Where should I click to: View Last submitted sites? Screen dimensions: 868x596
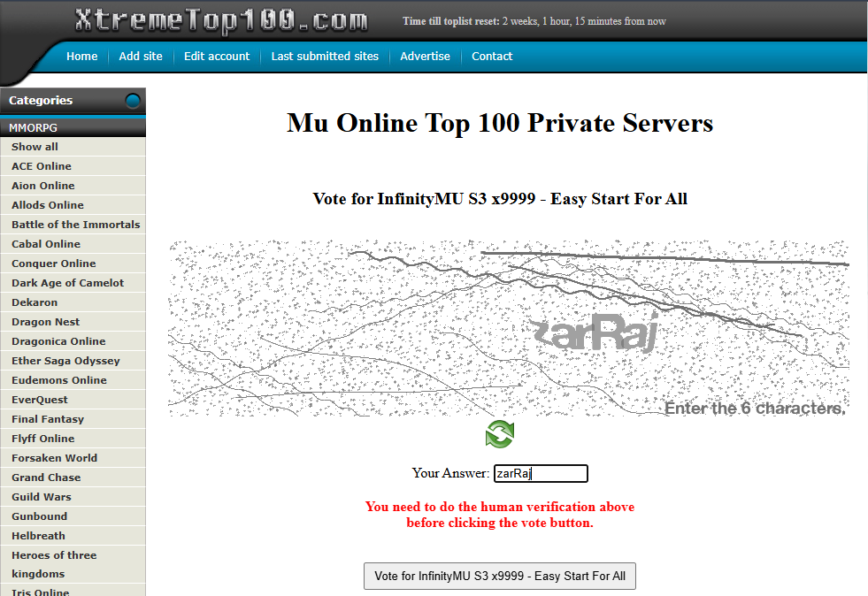coord(325,56)
